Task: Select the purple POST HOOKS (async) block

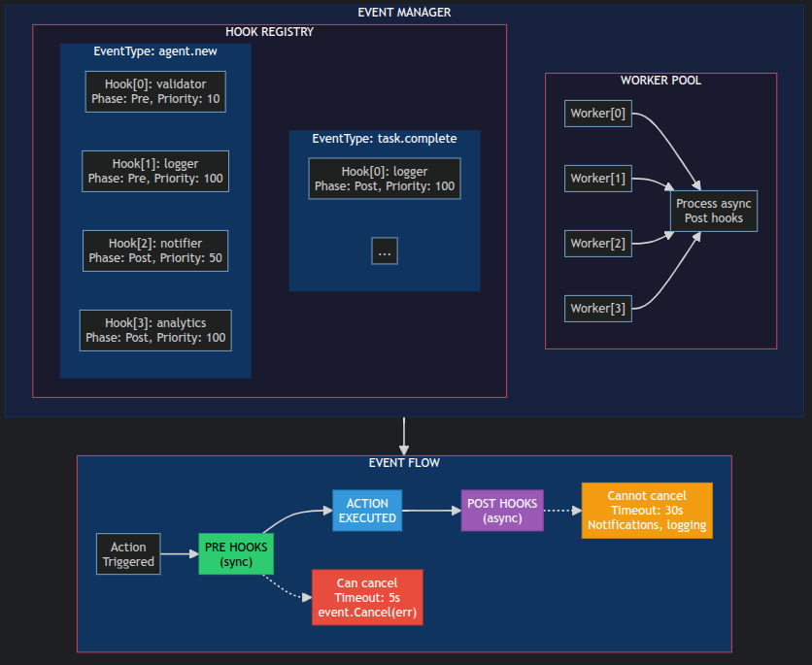Action: click(x=502, y=511)
